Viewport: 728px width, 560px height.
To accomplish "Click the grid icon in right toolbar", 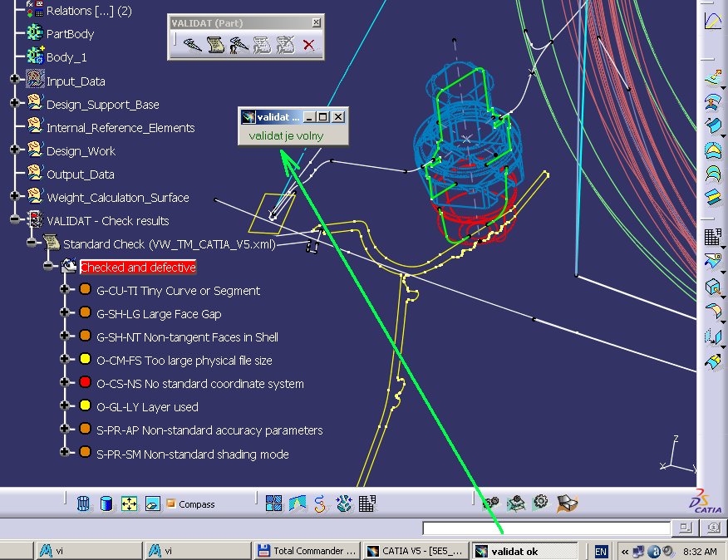I will coord(713,237).
